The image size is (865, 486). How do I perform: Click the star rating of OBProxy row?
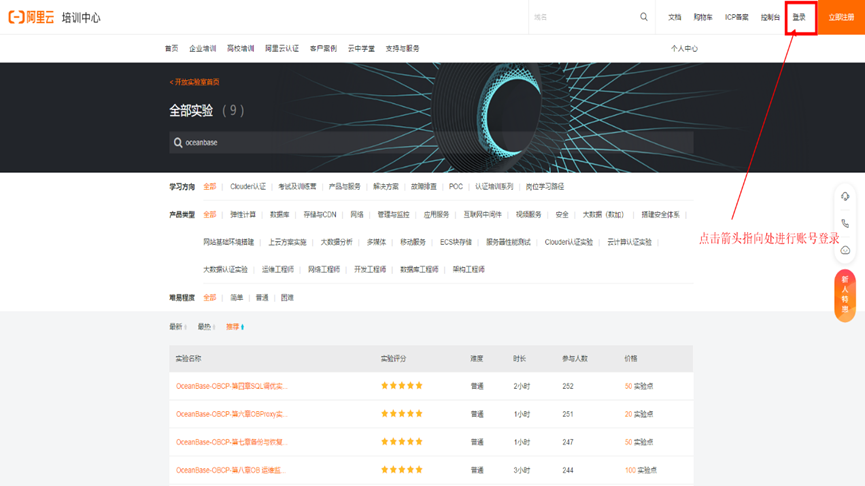[402, 414]
